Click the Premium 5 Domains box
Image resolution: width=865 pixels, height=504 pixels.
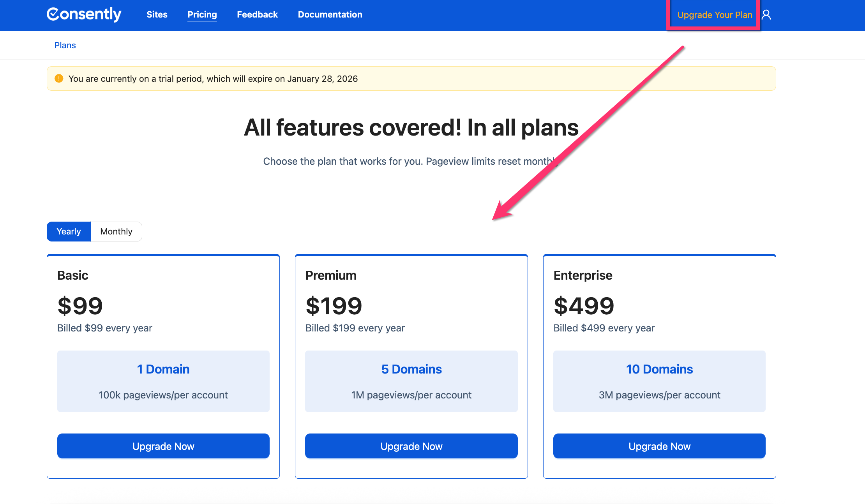[x=411, y=381]
